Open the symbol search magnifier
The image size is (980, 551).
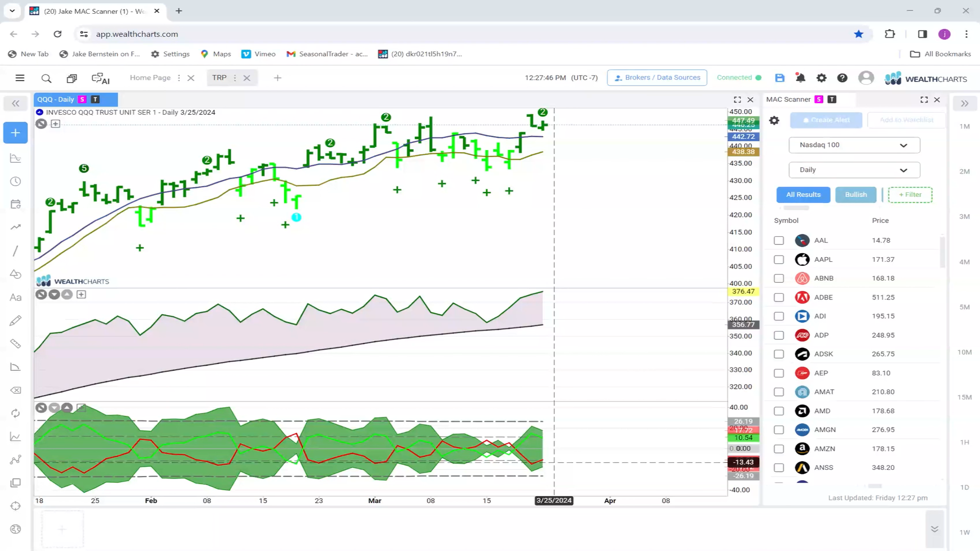46,78
